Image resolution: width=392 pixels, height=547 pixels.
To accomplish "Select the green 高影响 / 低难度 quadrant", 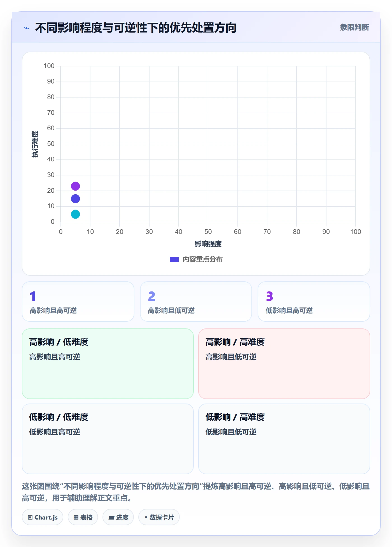I will 108,364.
